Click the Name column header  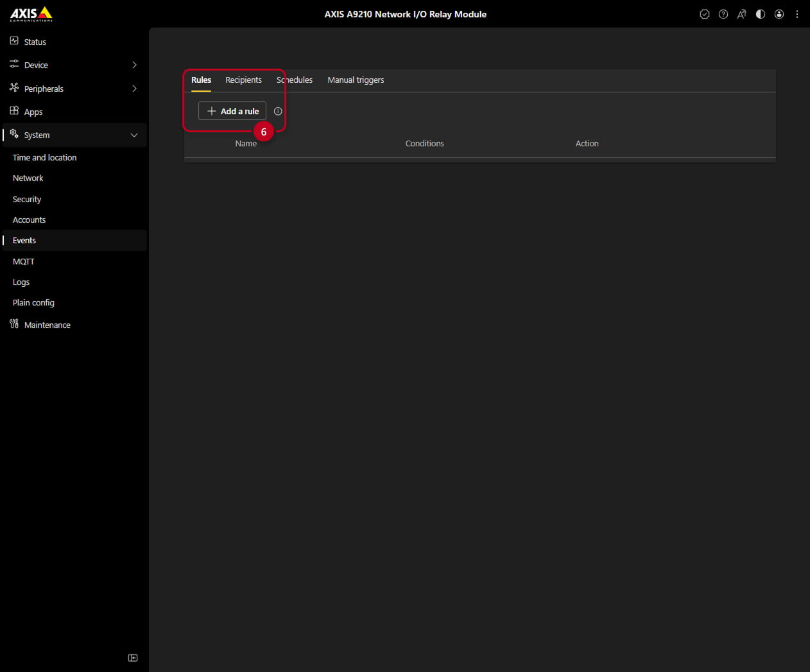pyautogui.click(x=246, y=143)
